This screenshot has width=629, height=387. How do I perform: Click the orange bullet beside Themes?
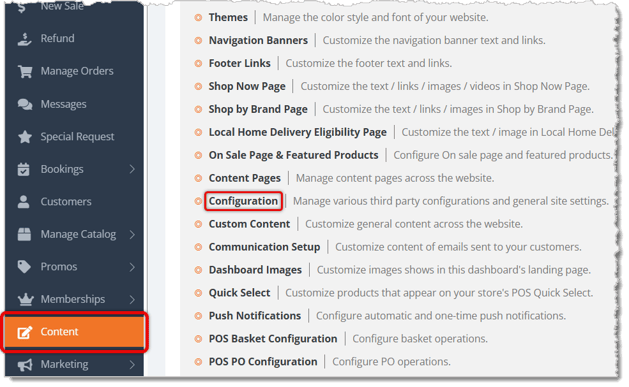click(x=198, y=18)
